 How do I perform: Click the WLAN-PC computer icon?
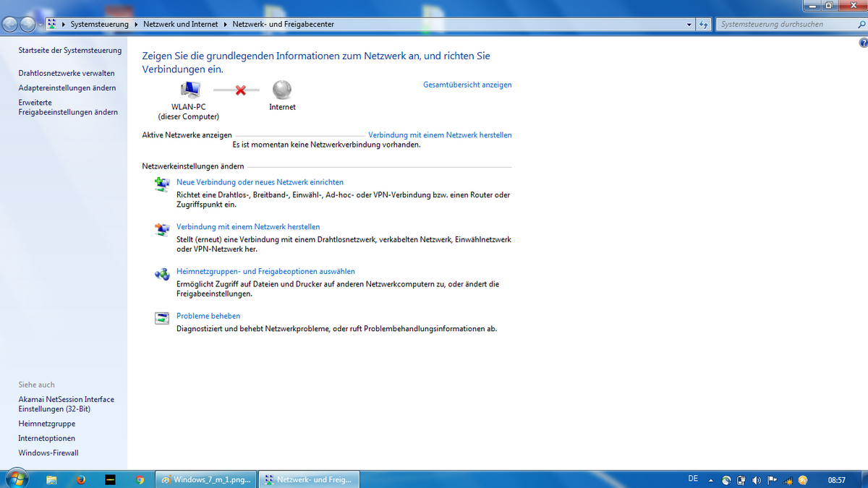(x=190, y=90)
